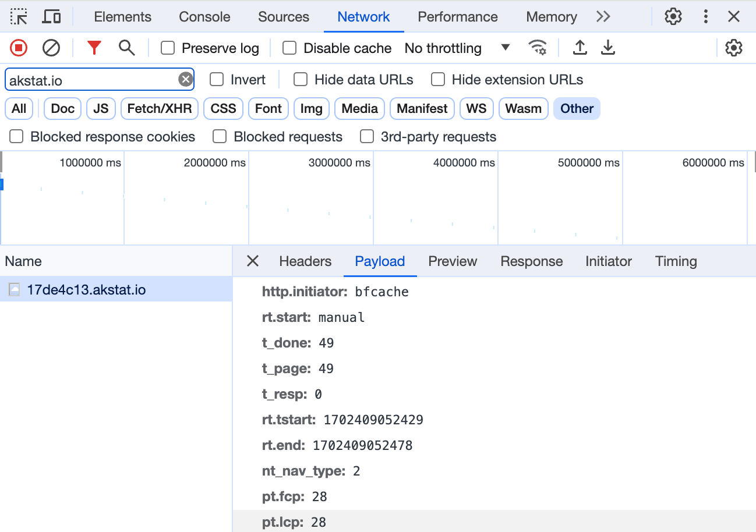Open the more DevTools options menu
The image size is (756, 532).
(705, 16)
